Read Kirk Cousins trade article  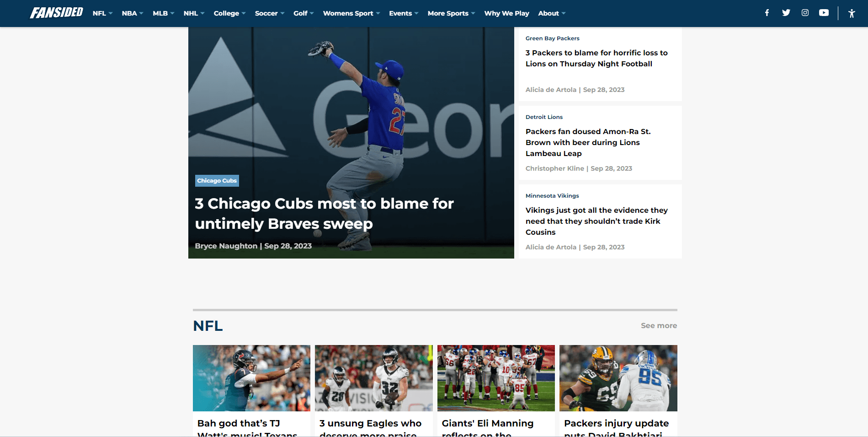(596, 221)
